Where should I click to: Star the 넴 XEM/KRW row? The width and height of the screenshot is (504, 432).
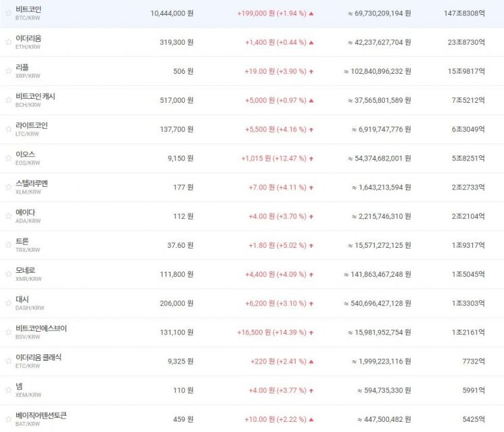[9, 390]
